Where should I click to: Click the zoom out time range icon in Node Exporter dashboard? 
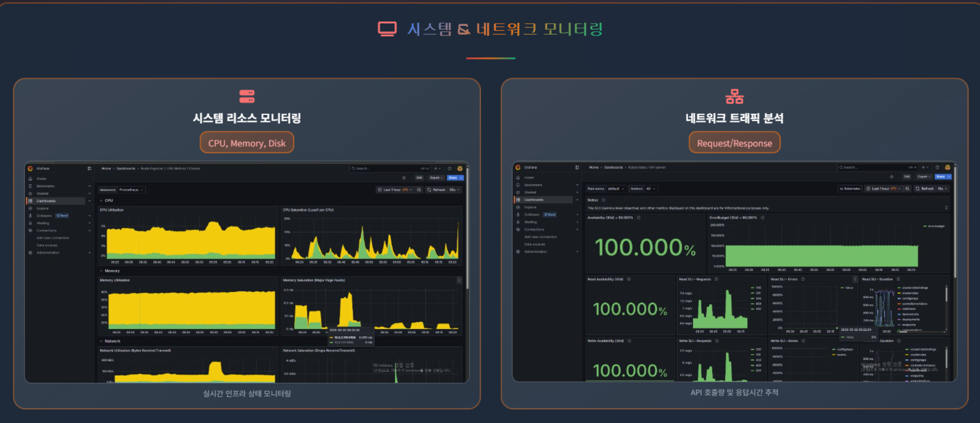pos(419,190)
